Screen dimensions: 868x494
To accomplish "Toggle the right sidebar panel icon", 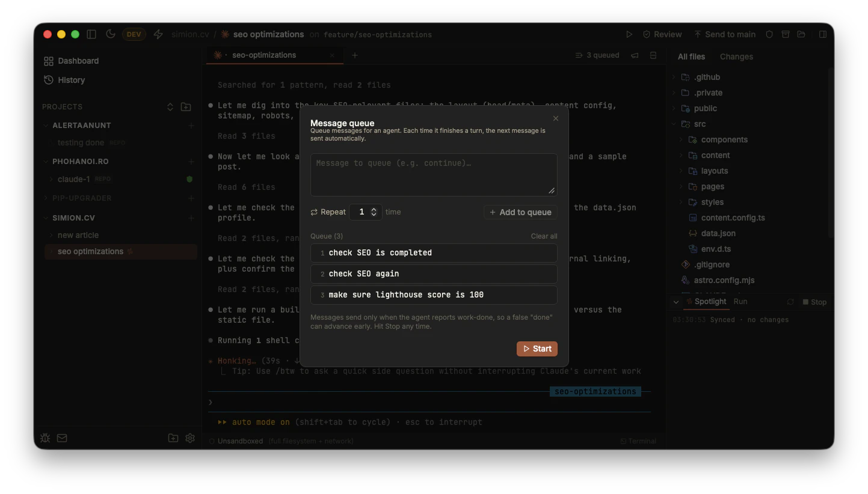I will pos(823,34).
